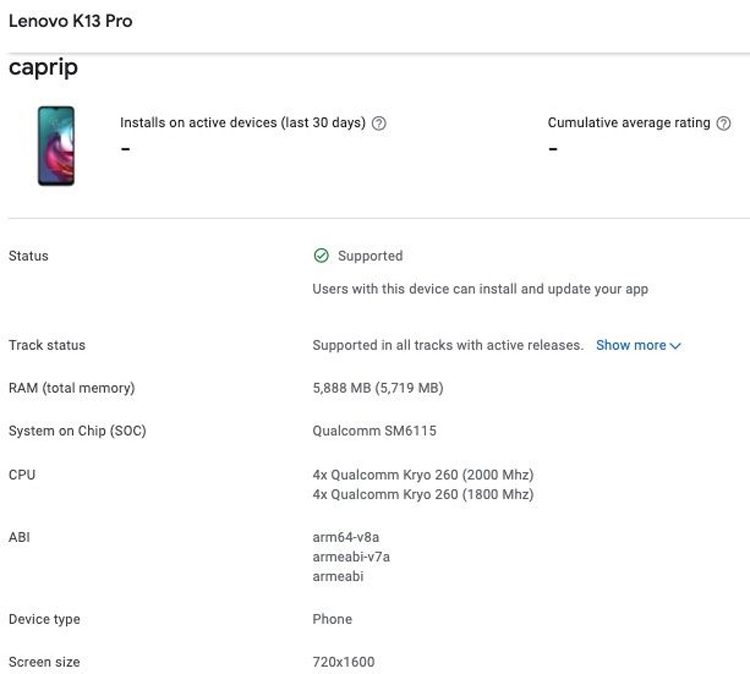Select the 2000 Mhz Kryo 260 CPU line
This screenshot has height=674, width=750.
[423, 475]
